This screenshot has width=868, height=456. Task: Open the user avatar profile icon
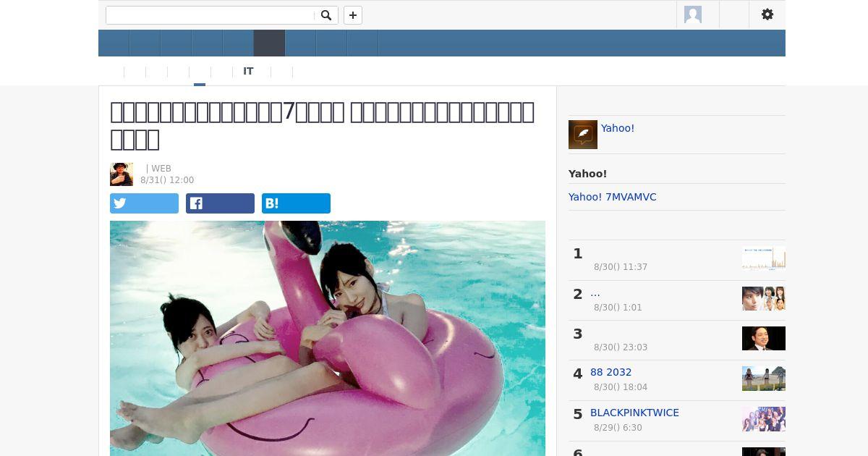pos(693,14)
